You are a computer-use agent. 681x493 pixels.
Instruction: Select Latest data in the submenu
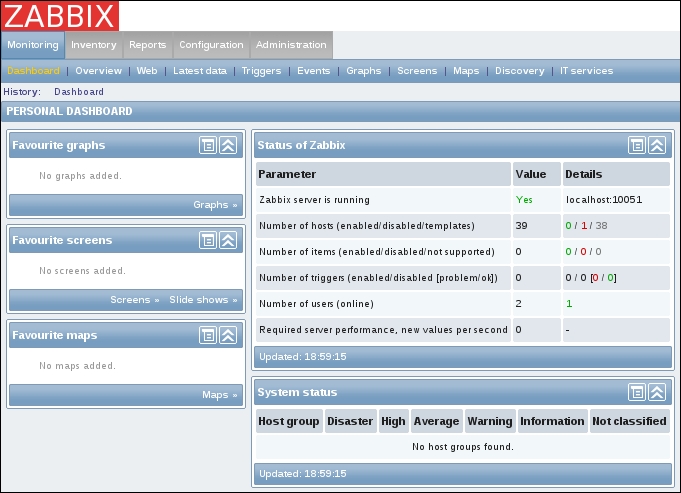(x=199, y=71)
